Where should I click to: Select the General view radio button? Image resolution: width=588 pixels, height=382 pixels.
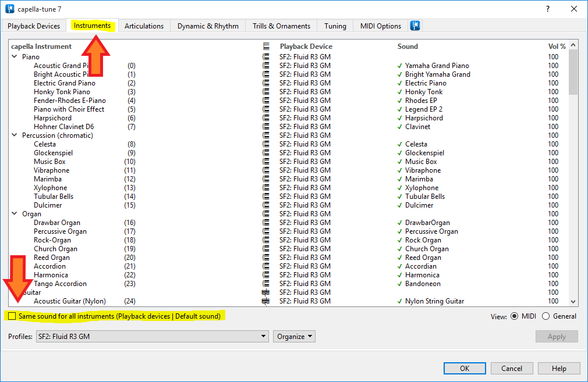(546, 316)
